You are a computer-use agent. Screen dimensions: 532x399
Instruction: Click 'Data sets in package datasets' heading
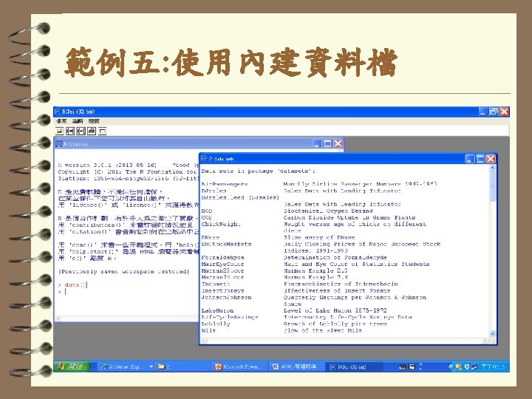(258, 171)
